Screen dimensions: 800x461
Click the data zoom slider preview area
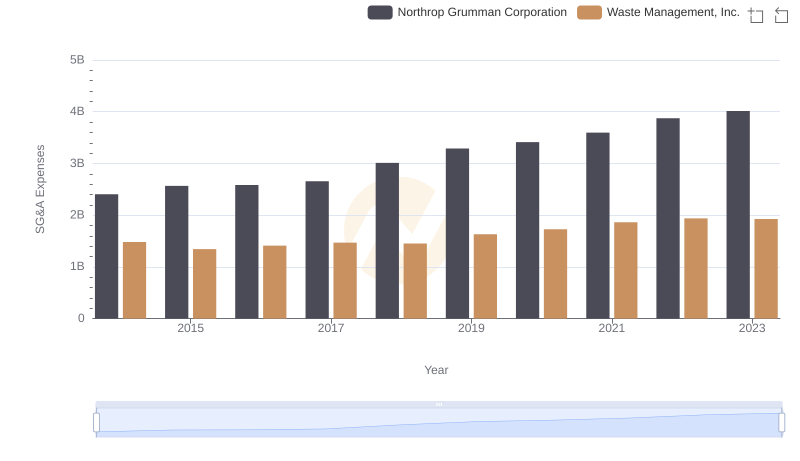point(439,422)
